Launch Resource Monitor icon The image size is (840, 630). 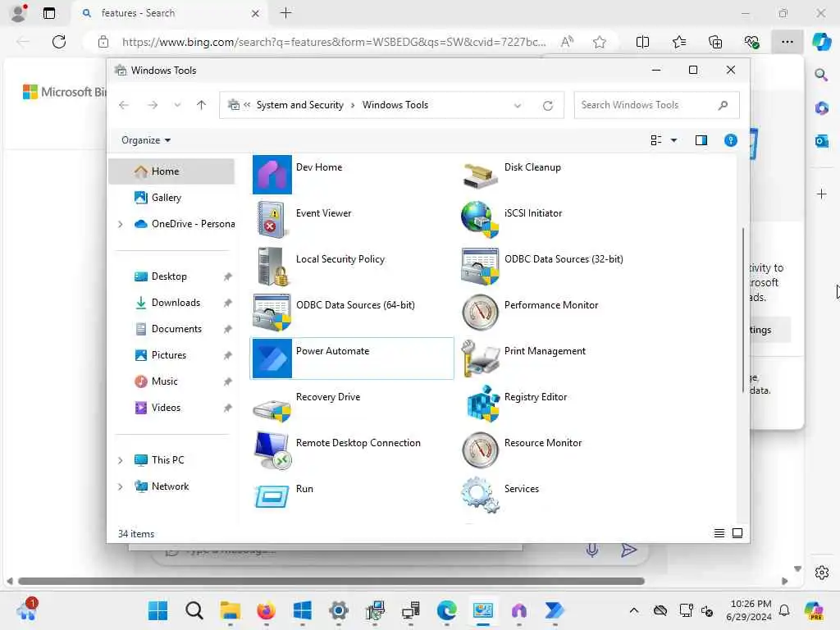pos(480,450)
